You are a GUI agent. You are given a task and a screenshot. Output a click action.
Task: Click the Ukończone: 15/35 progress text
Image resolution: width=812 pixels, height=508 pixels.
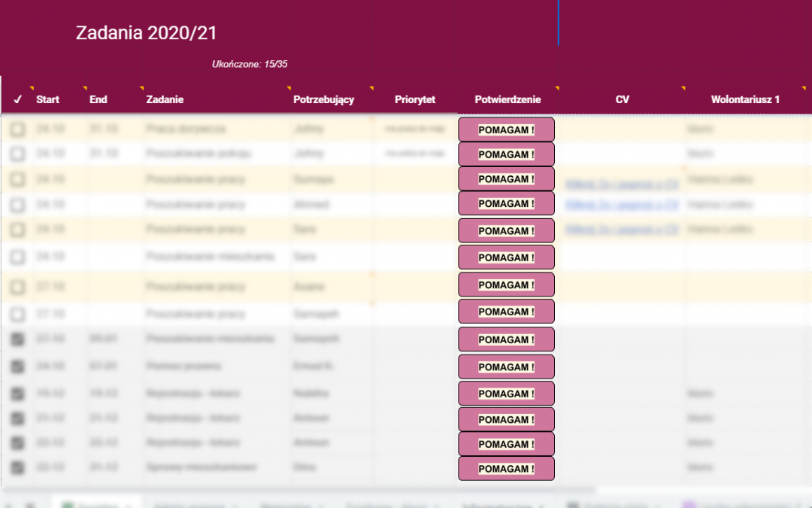tap(250, 65)
